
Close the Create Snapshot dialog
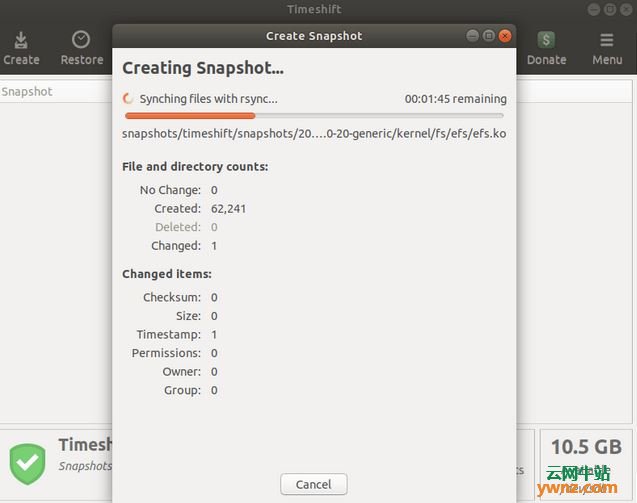tap(505, 36)
